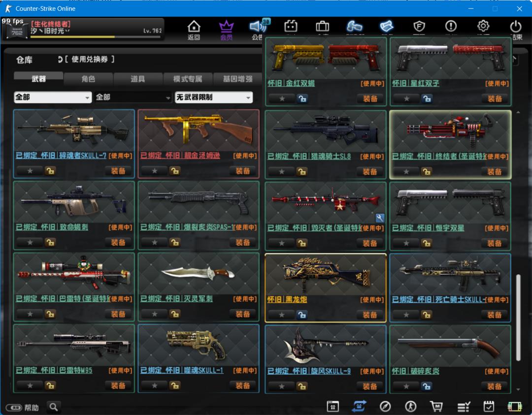Click the exclamation mark circle icon

tap(451, 26)
